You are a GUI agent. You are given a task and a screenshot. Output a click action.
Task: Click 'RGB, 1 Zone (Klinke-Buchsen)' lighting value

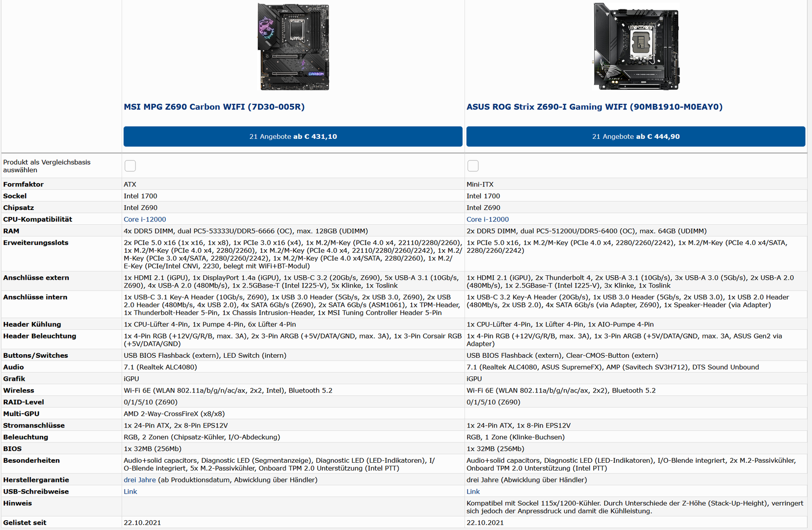coord(516,437)
